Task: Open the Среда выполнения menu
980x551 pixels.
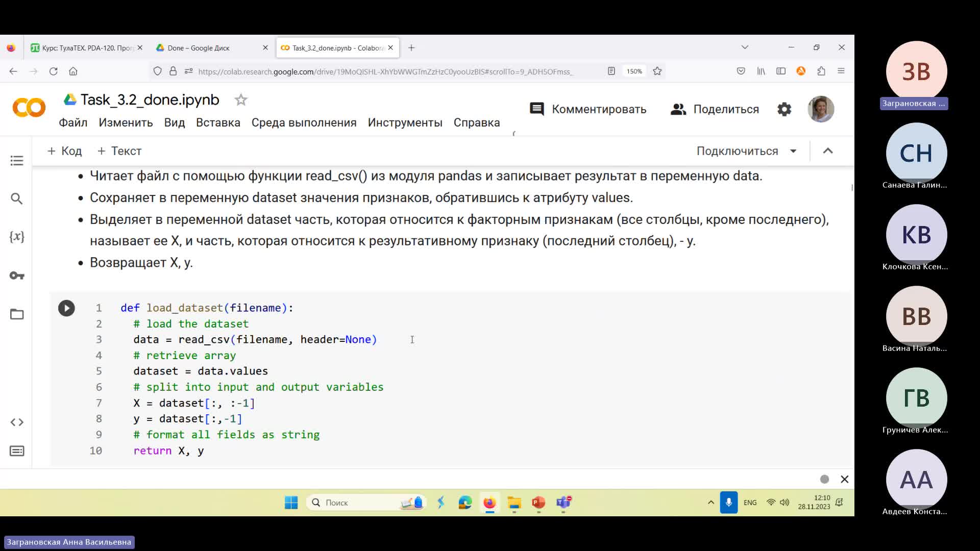Action: (304, 122)
